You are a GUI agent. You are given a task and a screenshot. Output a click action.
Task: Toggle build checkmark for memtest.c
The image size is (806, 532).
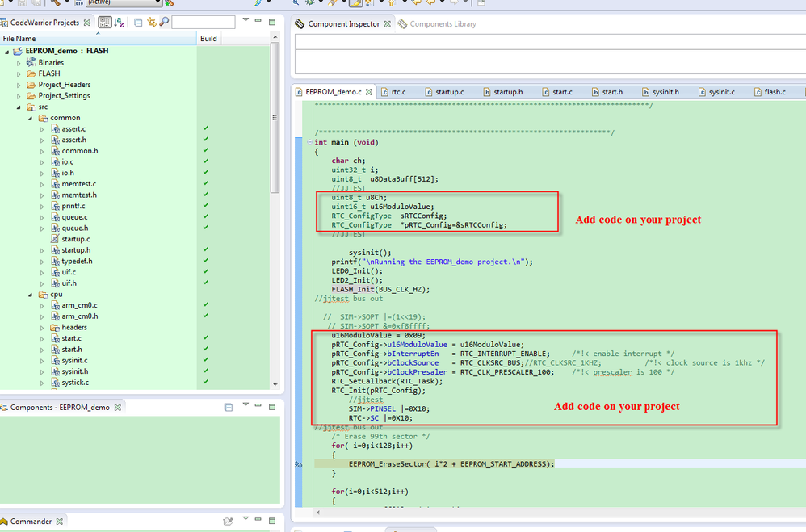[x=206, y=183]
